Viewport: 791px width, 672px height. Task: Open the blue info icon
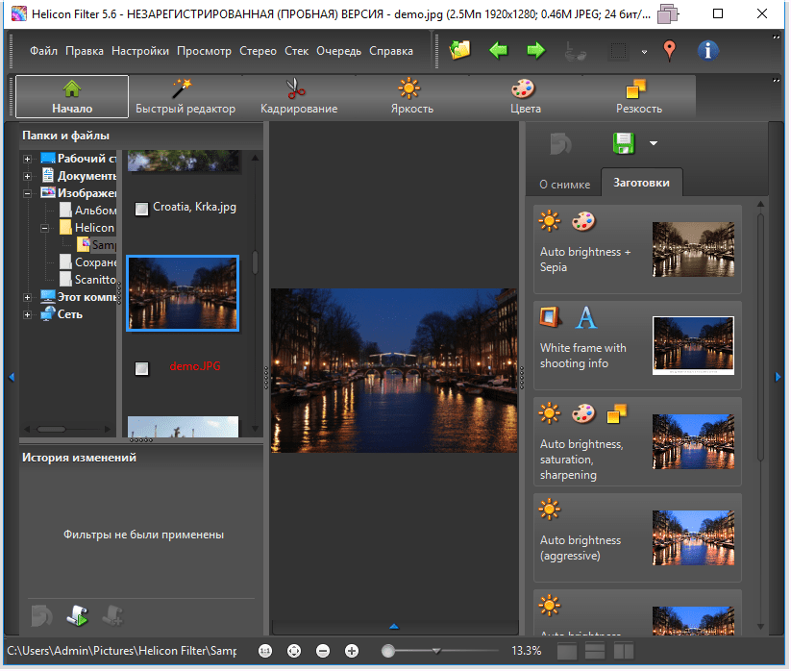coord(707,50)
